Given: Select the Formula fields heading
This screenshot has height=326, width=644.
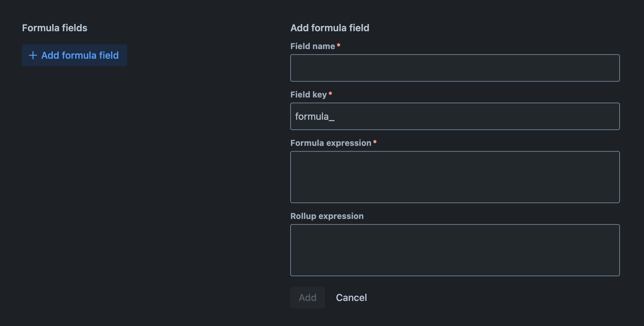Looking at the screenshot, I should 55,28.
